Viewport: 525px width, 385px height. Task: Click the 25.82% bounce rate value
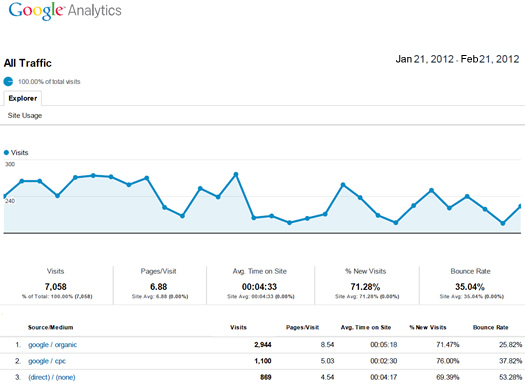511,345
